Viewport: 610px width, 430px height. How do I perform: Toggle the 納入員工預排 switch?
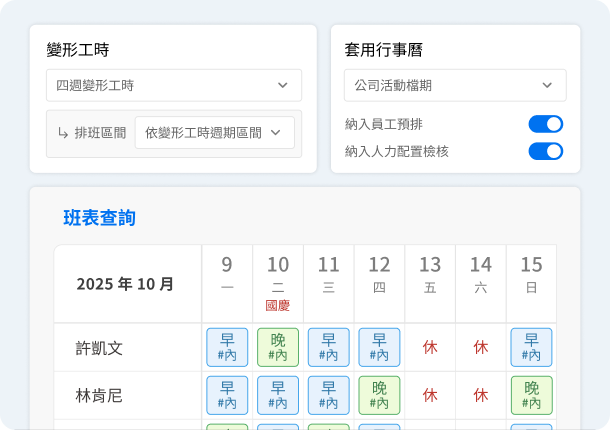pos(545,124)
